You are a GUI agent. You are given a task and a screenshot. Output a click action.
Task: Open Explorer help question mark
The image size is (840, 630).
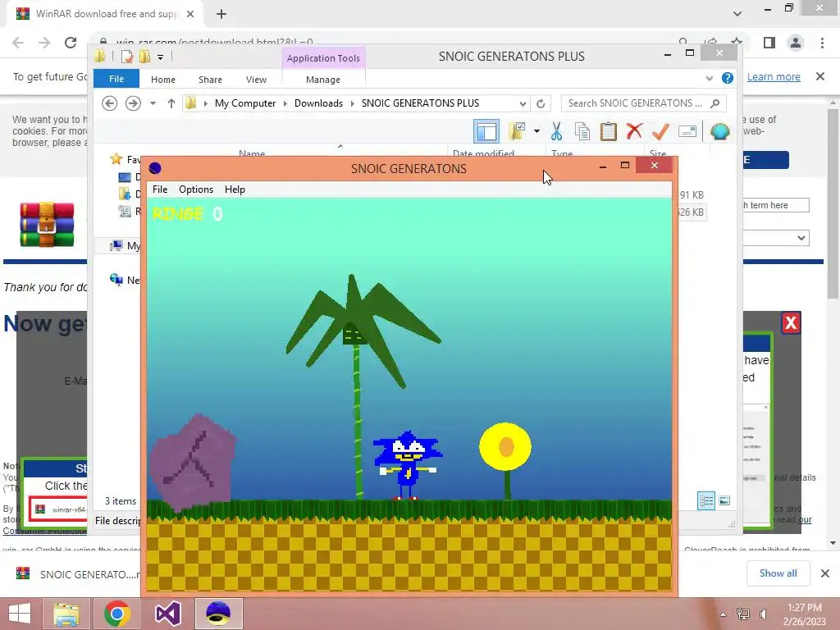[x=727, y=78]
